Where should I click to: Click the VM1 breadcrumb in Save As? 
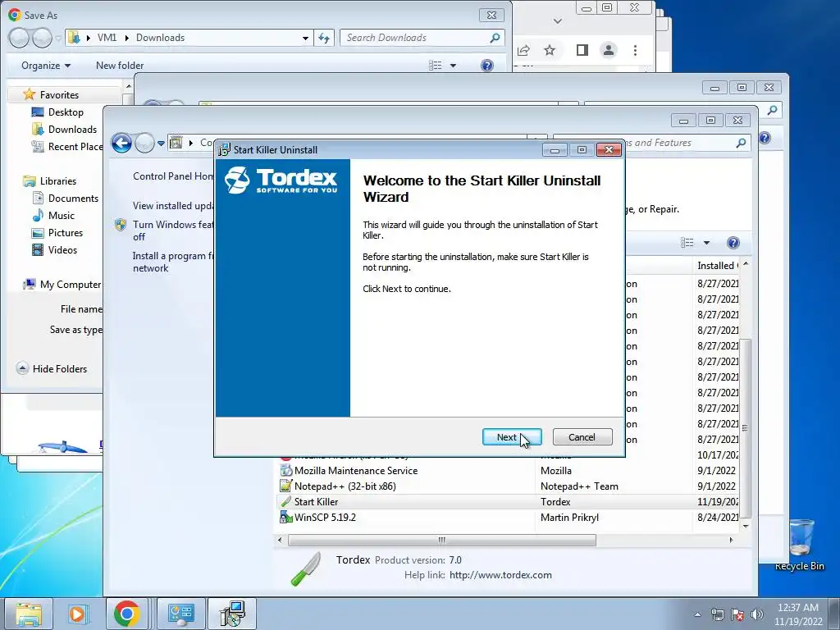(107, 38)
